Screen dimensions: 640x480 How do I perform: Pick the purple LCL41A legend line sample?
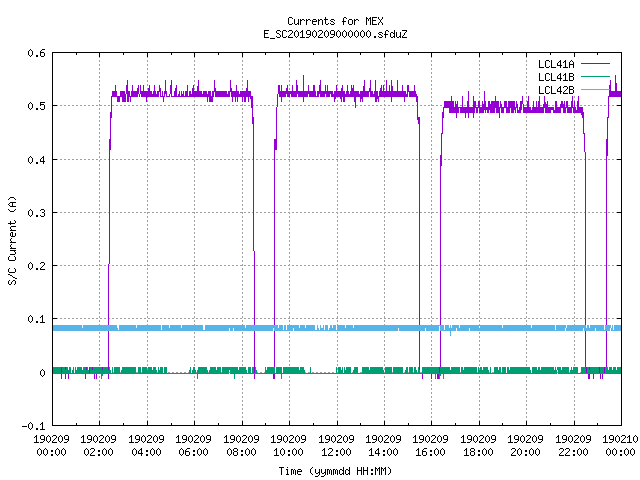(x=595, y=64)
